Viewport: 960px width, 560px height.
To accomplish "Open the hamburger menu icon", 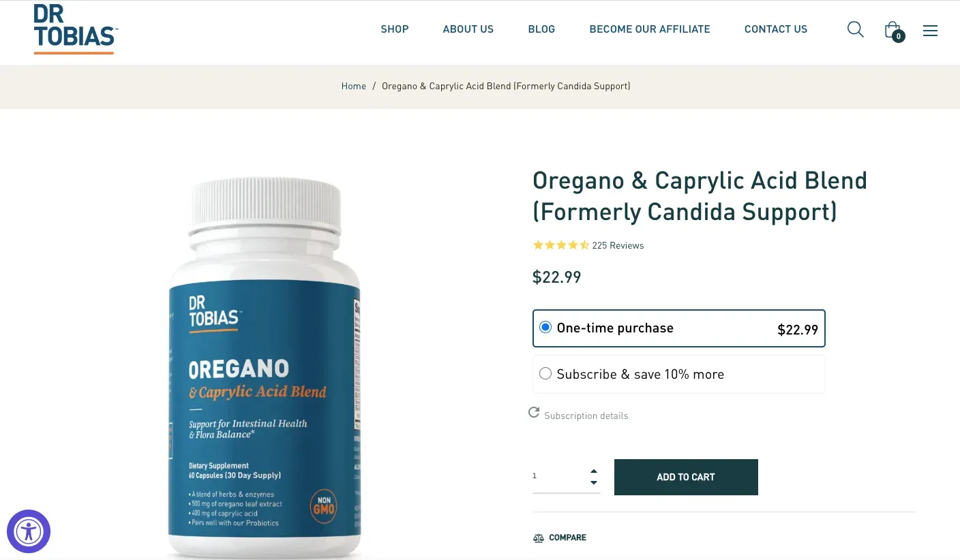I will (x=930, y=31).
